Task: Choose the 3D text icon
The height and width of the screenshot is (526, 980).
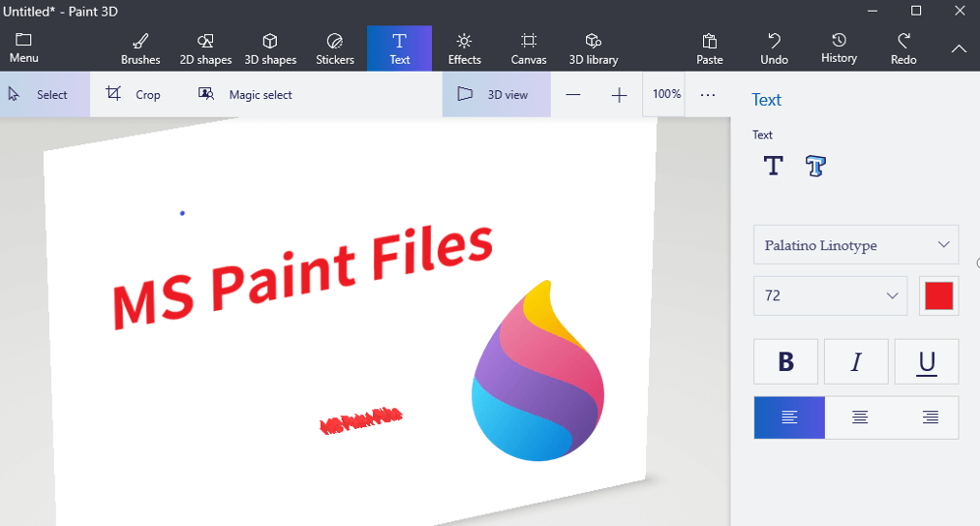Action: click(x=815, y=167)
